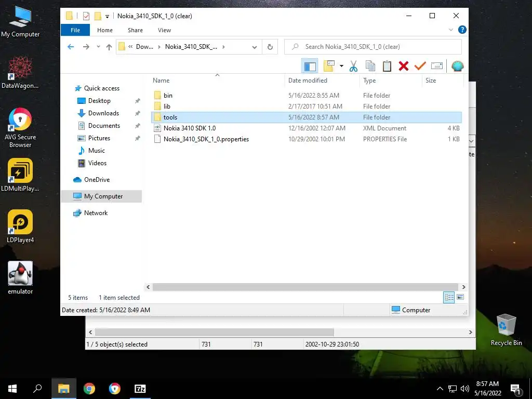Expand the folder options dropdown arrow

point(341,66)
